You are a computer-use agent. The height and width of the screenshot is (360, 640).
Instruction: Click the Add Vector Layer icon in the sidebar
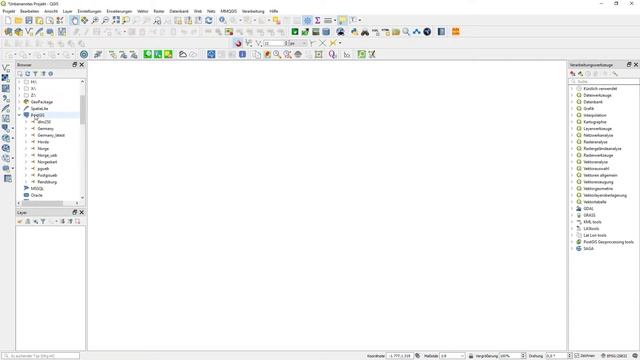pyautogui.click(x=6, y=68)
